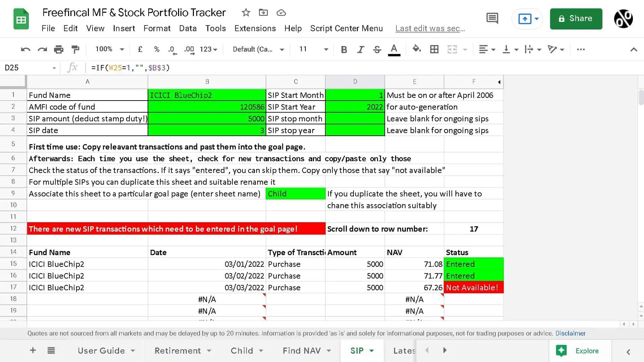Open the SIP tab dropdown arrow
The image size is (644, 362).
pos(372,351)
